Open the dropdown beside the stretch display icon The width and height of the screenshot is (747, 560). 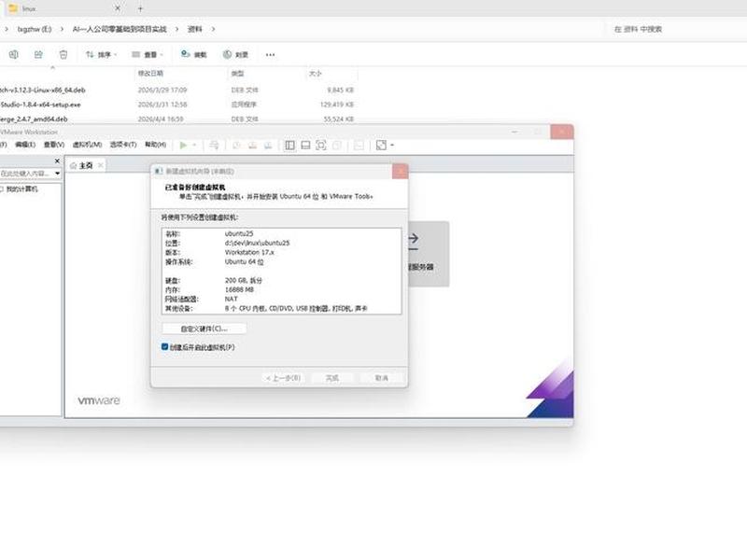[x=392, y=146]
